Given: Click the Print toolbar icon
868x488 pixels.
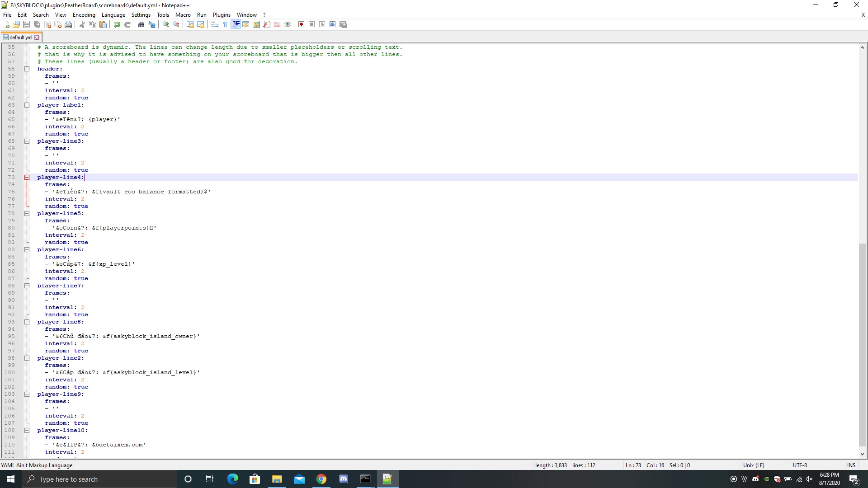Looking at the screenshot, I should [x=68, y=24].
